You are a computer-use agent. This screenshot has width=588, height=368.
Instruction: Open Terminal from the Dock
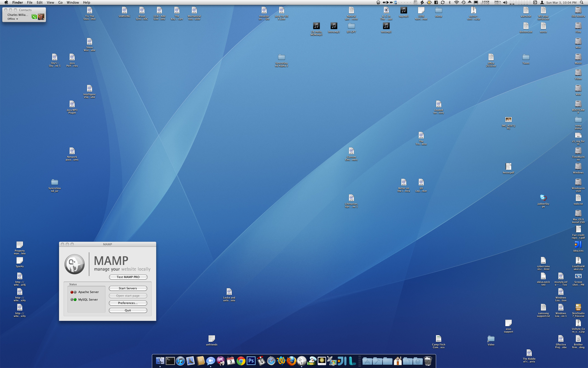[x=170, y=361]
